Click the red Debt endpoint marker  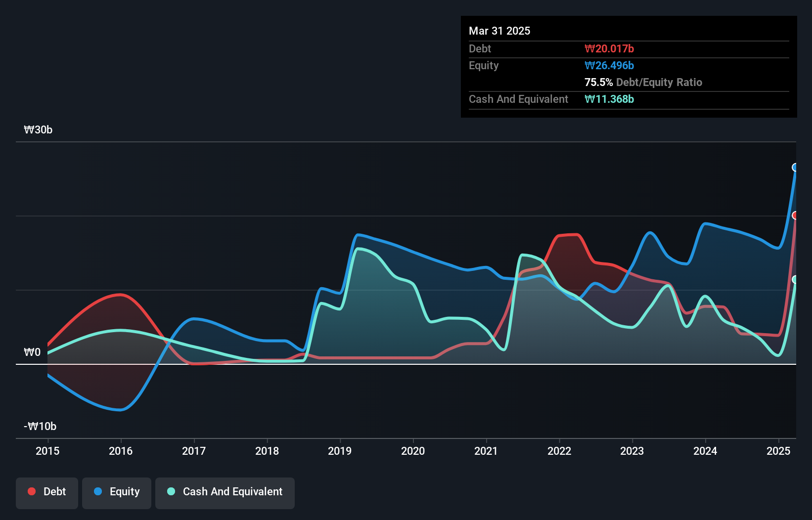click(795, 215)
